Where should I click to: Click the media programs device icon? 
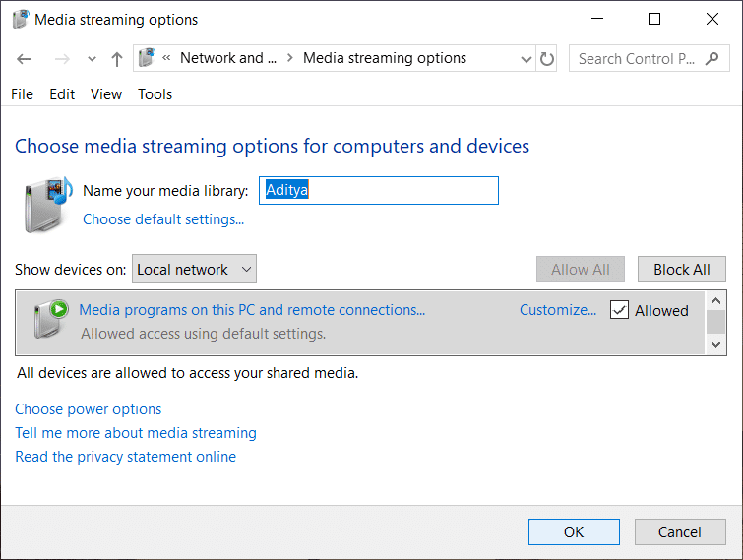(x=49, y=320)
